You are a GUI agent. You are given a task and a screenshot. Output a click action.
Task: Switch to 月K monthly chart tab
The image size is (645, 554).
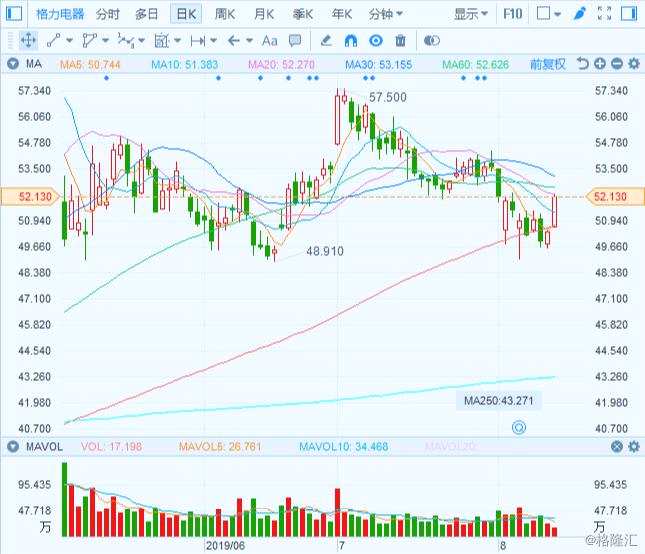point(264,14)
